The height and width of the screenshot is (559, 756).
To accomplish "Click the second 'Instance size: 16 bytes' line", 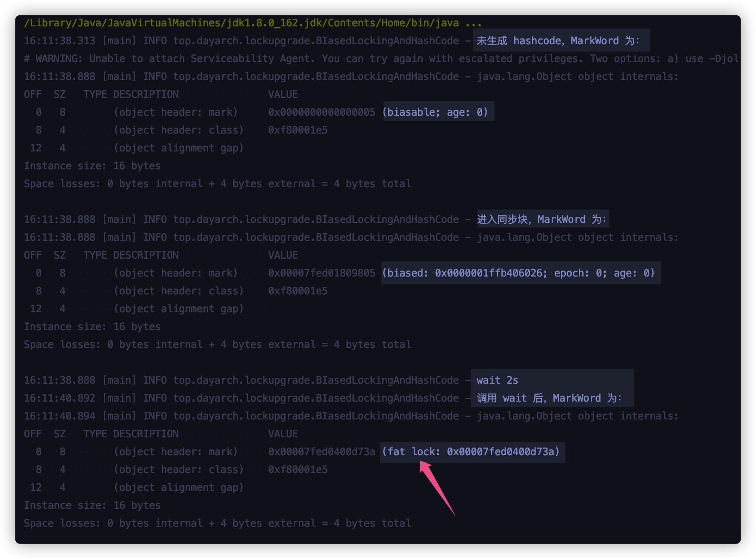I will (x=92, y=327).
